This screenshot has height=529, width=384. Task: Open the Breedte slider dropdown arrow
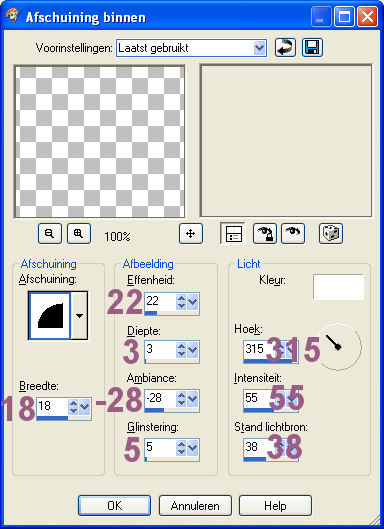pyautogui.click(x=85, y=407)
